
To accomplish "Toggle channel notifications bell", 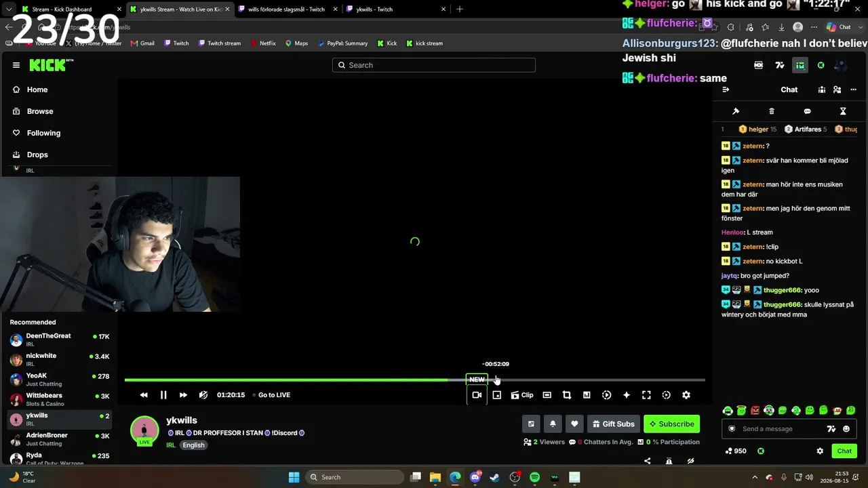I will coord(553,424).
